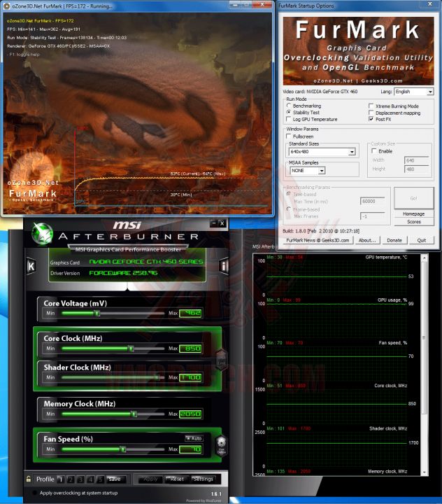Screen dimensions: 442x504
Task: Click the Quit button in FurMark
Action: (422, 240)
